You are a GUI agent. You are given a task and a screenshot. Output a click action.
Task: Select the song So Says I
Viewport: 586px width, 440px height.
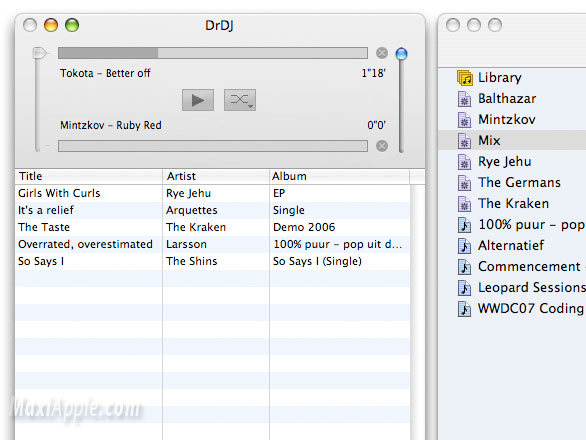41,261
